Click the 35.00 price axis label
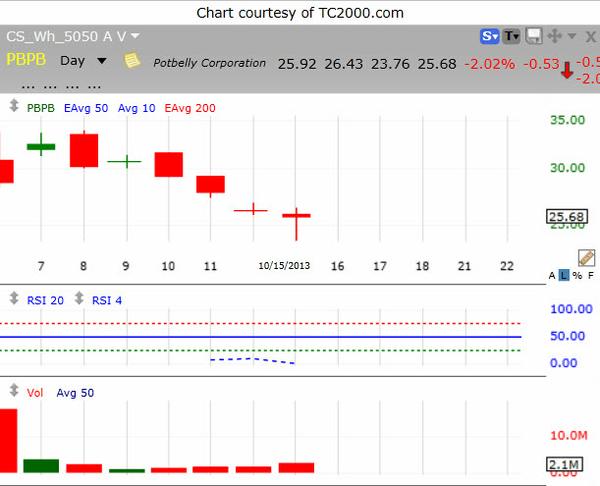 [567, 120]
